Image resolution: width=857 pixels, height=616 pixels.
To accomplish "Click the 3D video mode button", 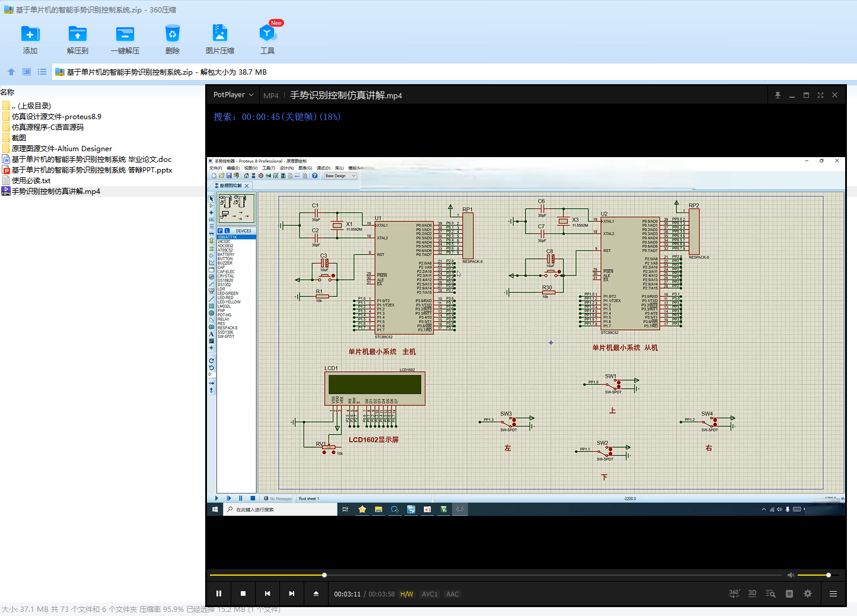I will coord(752,593).
